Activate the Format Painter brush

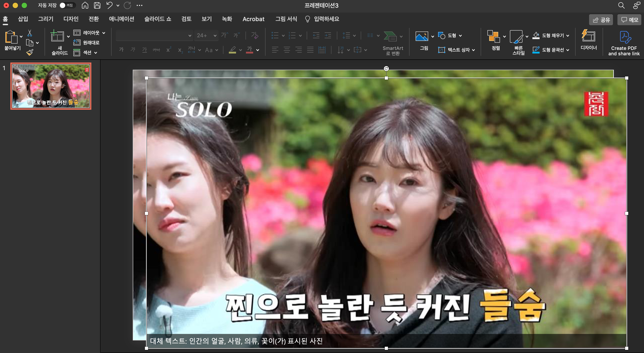(x=30, y=52)
